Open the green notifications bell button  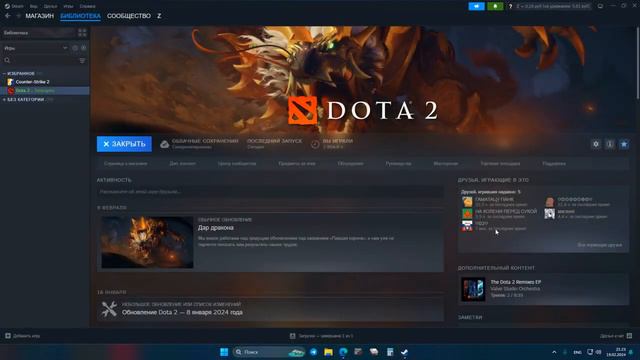495,6
